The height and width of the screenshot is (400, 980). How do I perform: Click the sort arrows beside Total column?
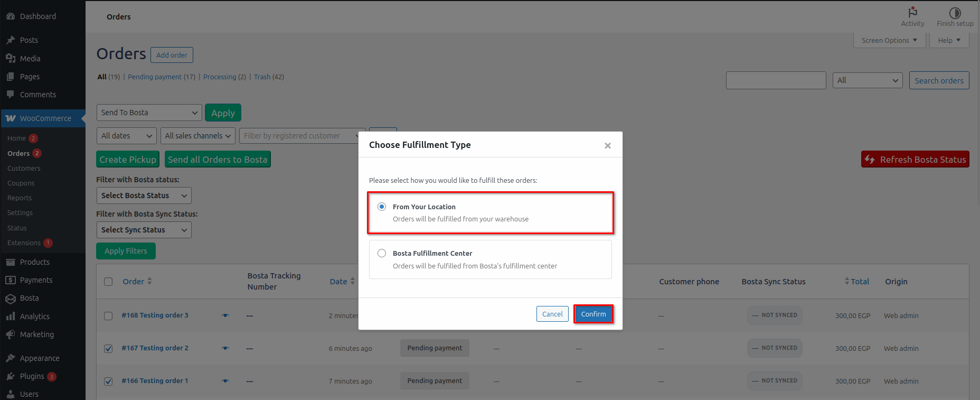pyautogui.click(x=847, y=281)
